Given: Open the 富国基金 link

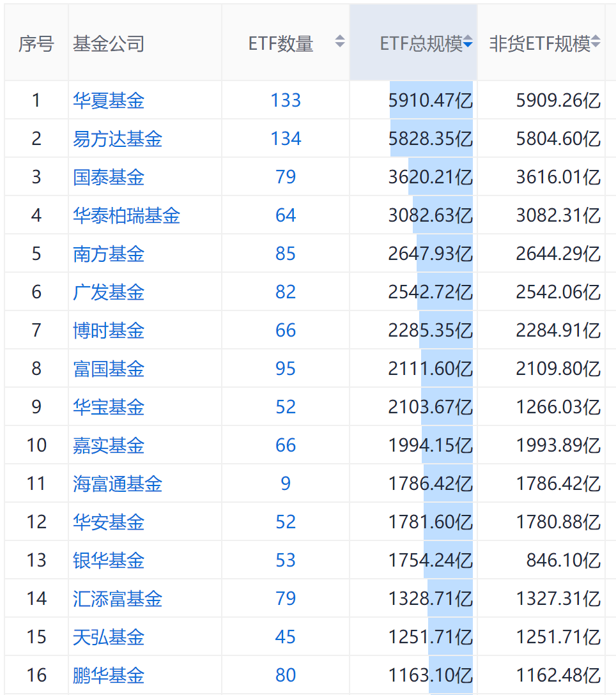Looking at the screenshot, I should coord(109,369).
